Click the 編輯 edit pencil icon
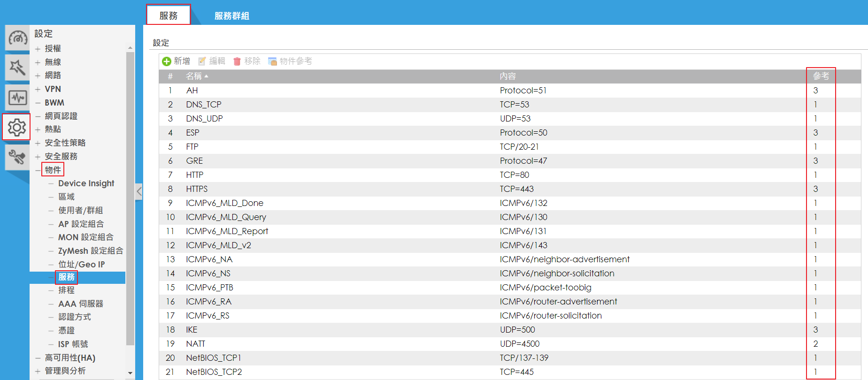 [x=202, y=61]
